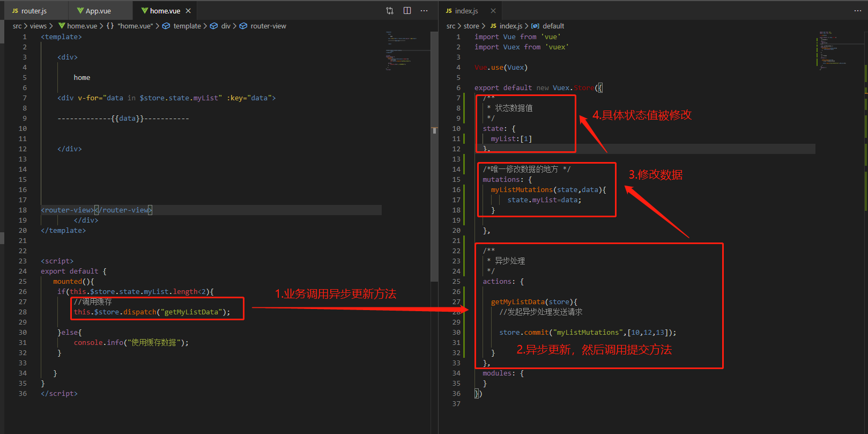Click "import Vuex from 'vuex'" line
This screenshot has height=434, width=868.
click(x=522, y=47)
